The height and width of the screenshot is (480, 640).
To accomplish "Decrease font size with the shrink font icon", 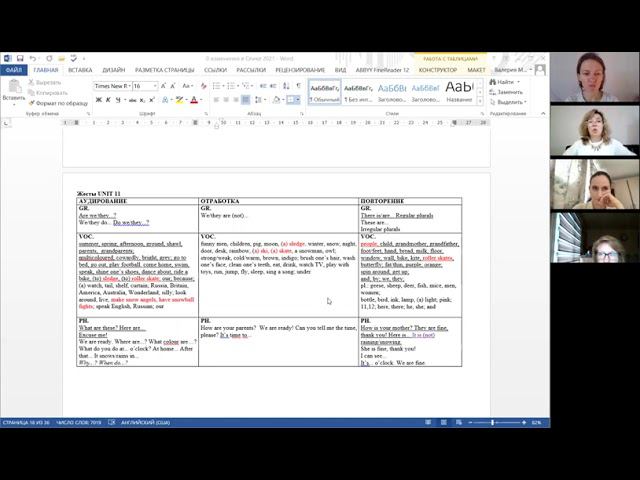I will click(173, 86).
